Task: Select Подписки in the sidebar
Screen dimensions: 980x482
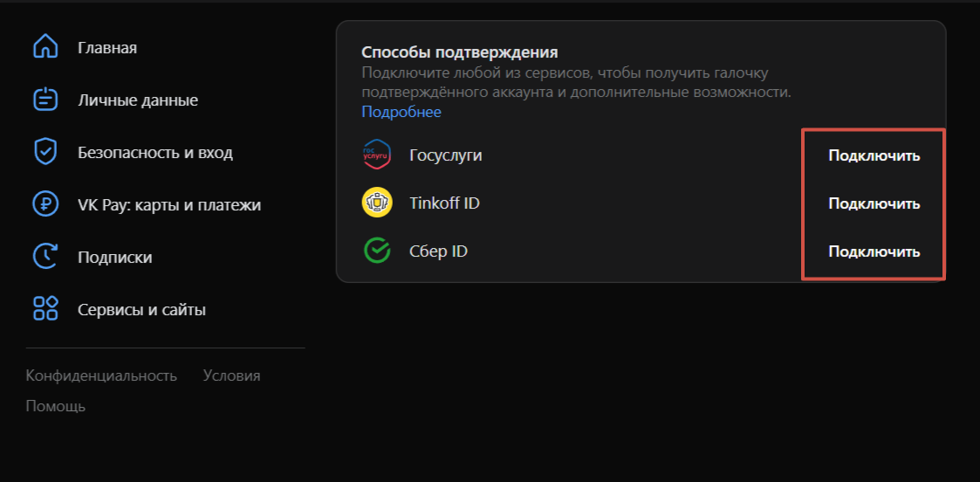Action: click(x=114, y=258)
